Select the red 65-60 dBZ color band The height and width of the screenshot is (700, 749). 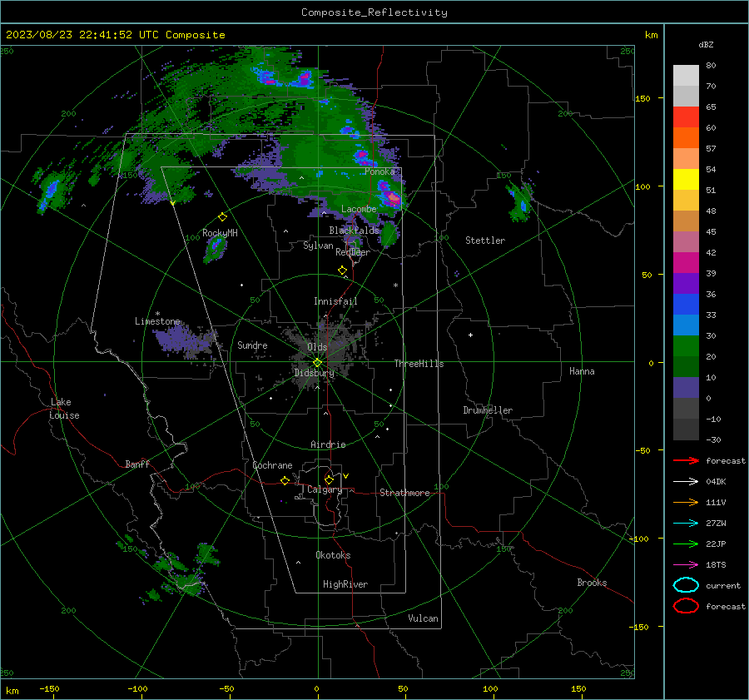pos(686,117)
